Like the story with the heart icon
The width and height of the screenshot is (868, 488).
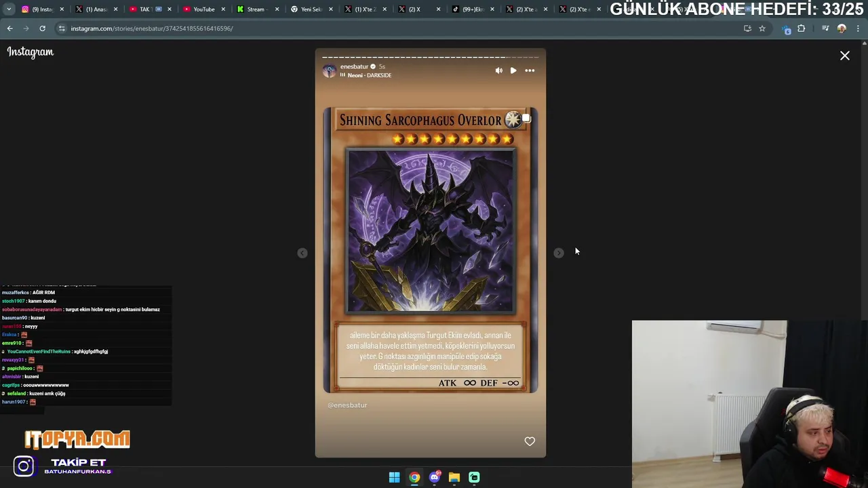click(530, 441)
